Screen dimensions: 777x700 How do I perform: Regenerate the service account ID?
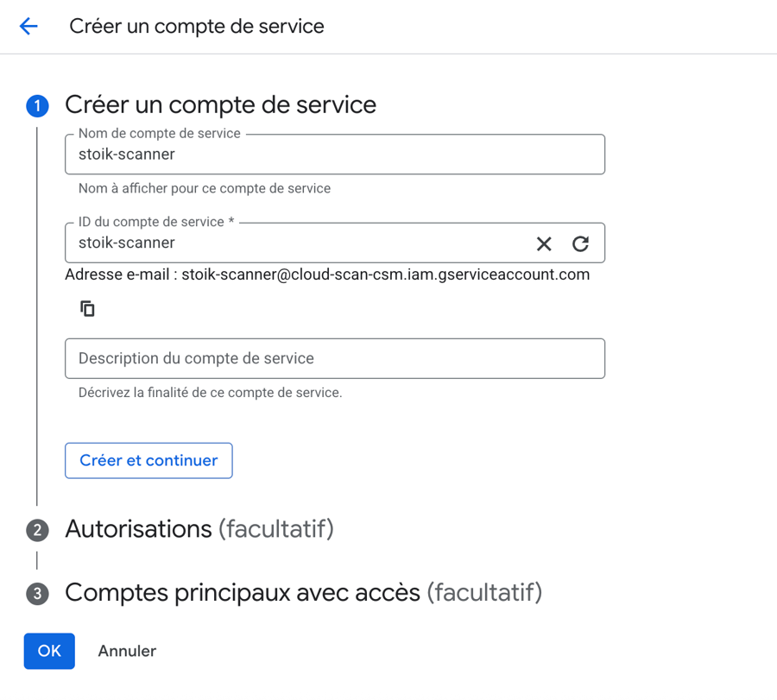pyautogui.click(x=580, y=243)
